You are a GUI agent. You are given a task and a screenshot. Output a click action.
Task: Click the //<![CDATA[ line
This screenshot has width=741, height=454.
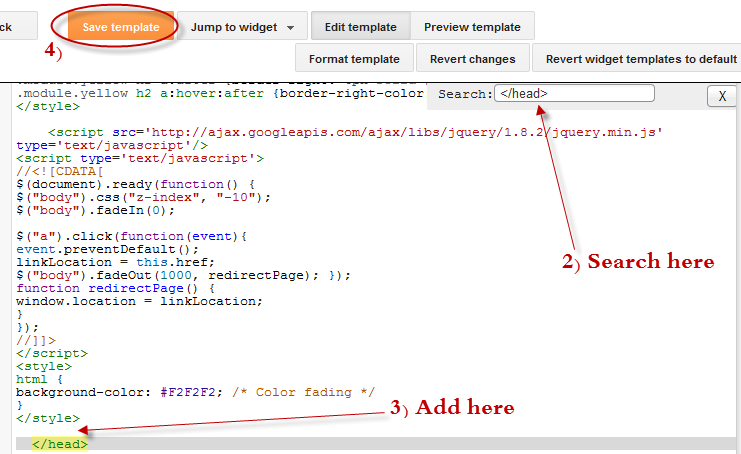coord(60,171)
